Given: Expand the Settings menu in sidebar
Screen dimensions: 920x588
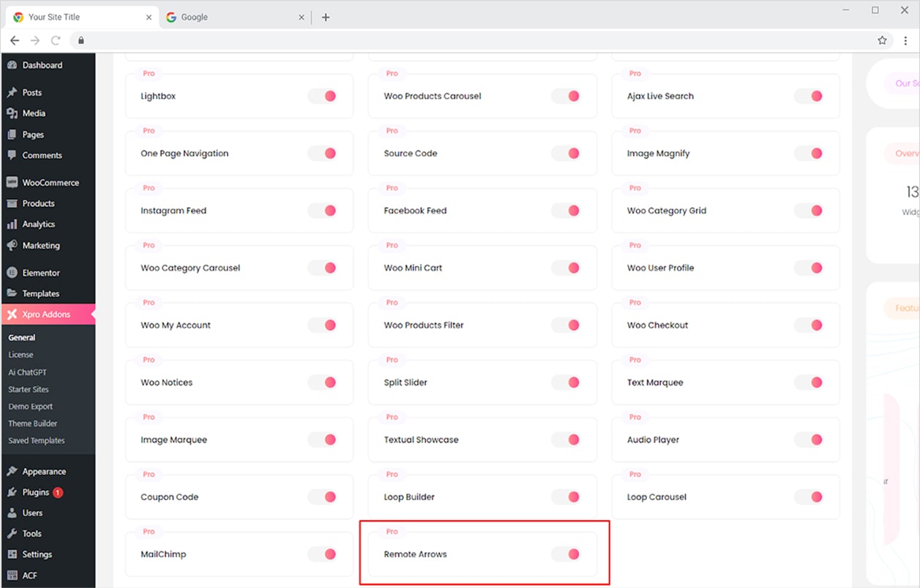Looking at the screenshot, I should click(x=37, y=554).
